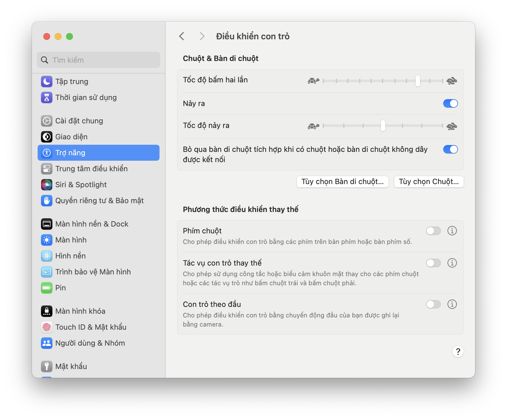Image resolution: width=507 pixels, height=420 pixels.
Task: Select the Mật khẩu label
Action: pos(71,366)
